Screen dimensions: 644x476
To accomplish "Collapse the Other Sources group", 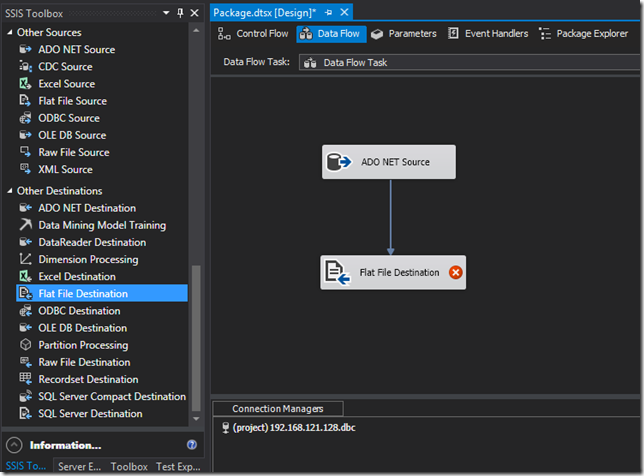I will pos(10,32).
